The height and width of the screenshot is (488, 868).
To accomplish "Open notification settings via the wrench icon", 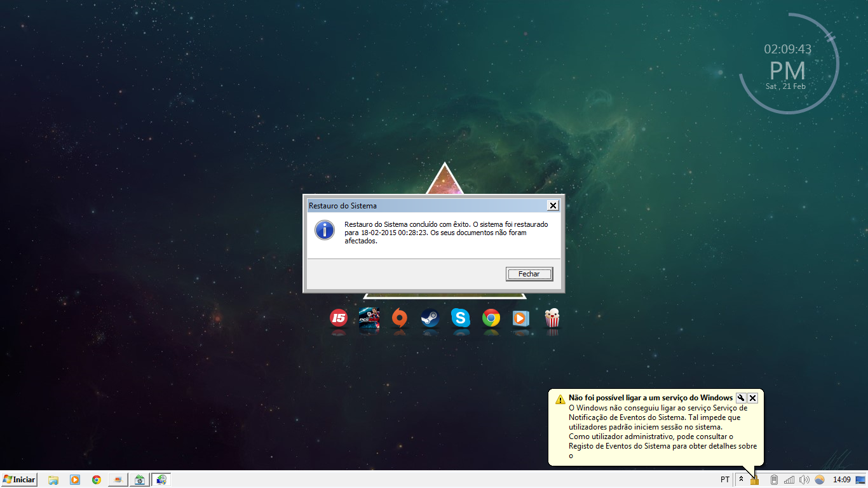I will point(741,398).
